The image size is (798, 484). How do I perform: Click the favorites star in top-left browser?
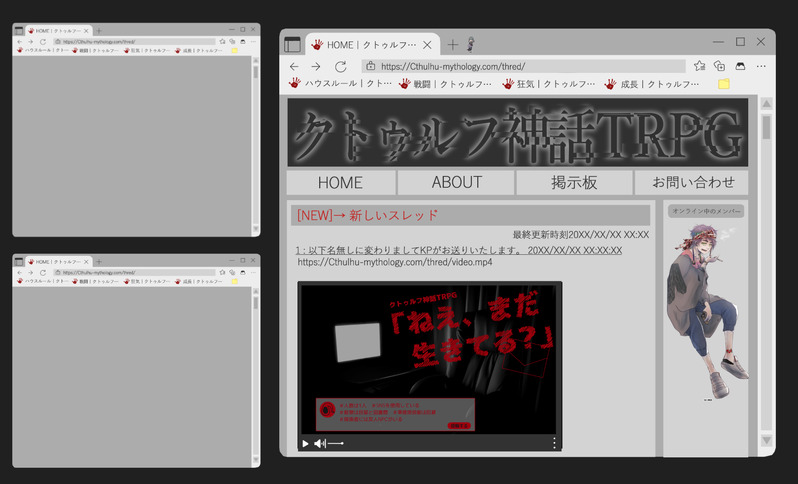click(x=222, y=42)
